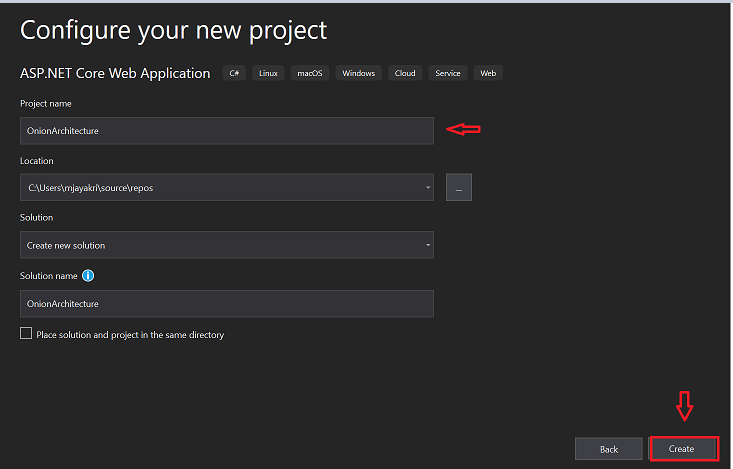Click the Project name text field
The image size is (733, 469).
[x=226, y=130]
